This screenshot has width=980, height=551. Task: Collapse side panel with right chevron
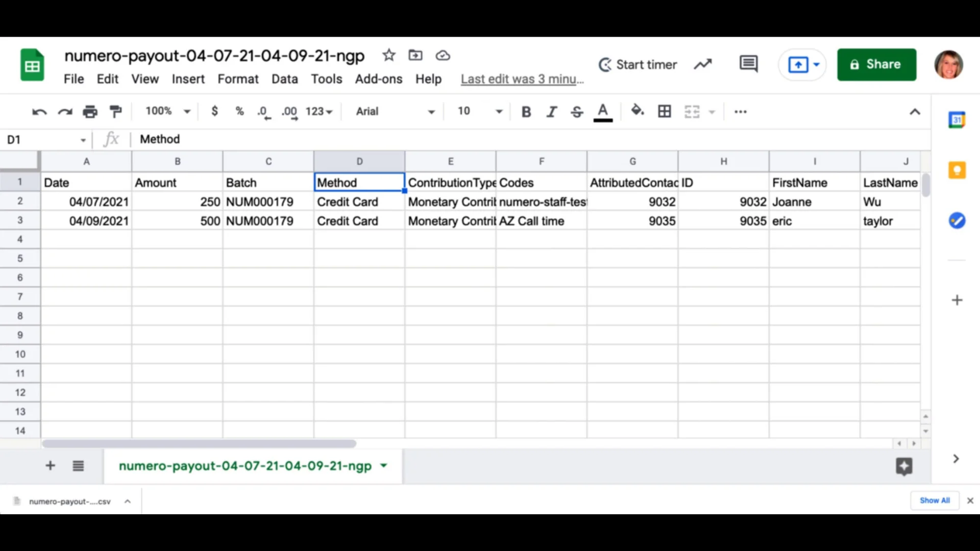click(956, 459)
